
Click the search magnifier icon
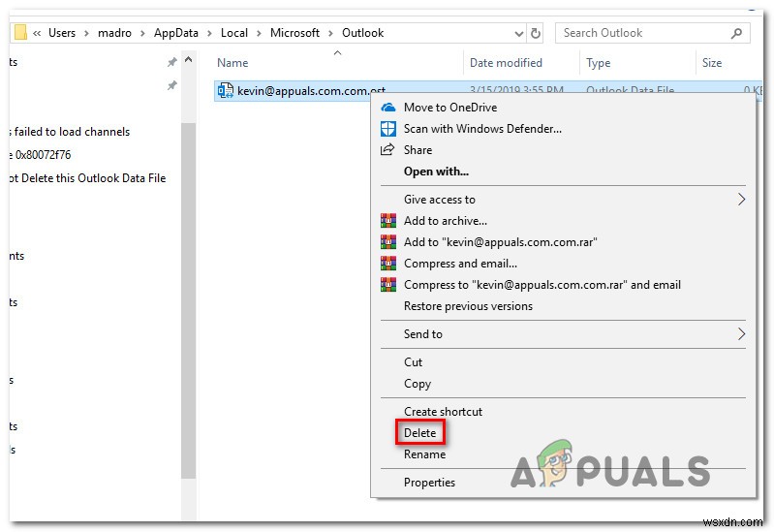point(736,33)
